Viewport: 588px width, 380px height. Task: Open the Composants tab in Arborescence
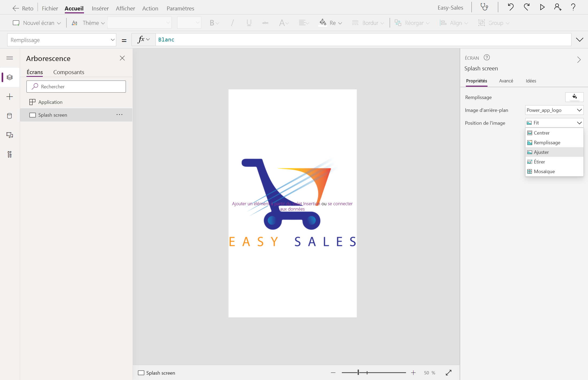click(x=69, y=72)
